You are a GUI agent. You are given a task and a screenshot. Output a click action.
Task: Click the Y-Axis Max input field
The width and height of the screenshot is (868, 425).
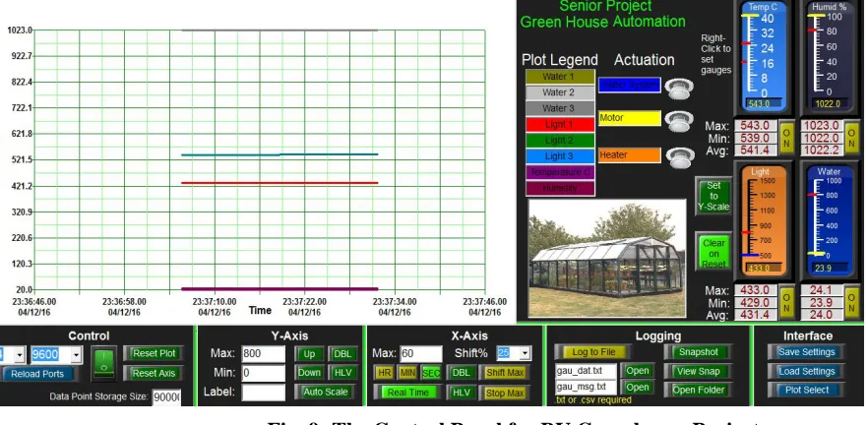(x=263, y=354)
